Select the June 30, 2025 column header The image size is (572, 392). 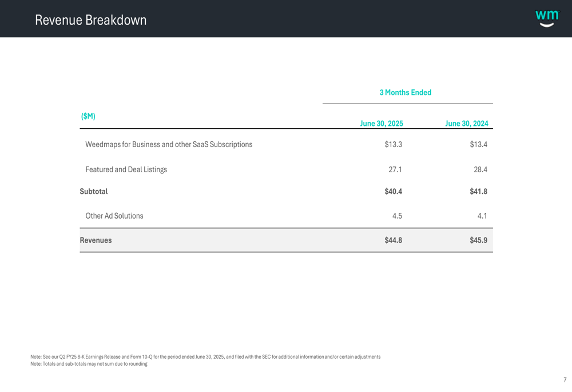[x=381, y=124]
